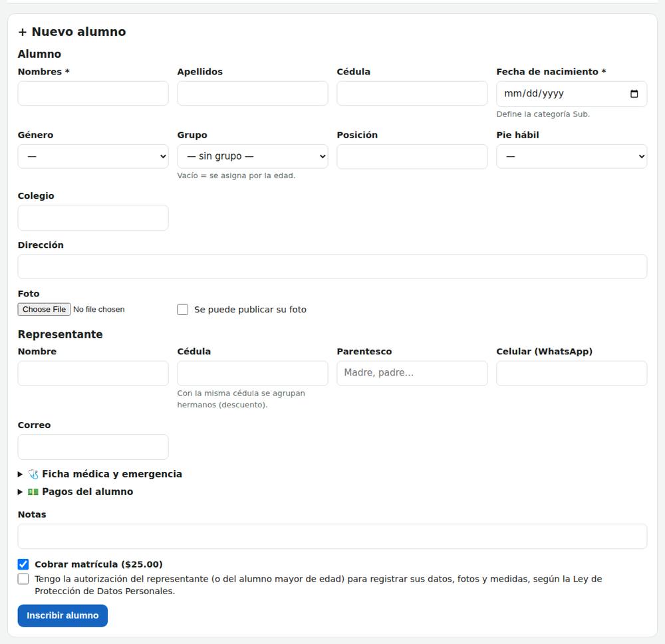The image size is (665, 644).
Task: Open the Grupo dropdown showing 'sin grupo'
Action: [252, 156]
